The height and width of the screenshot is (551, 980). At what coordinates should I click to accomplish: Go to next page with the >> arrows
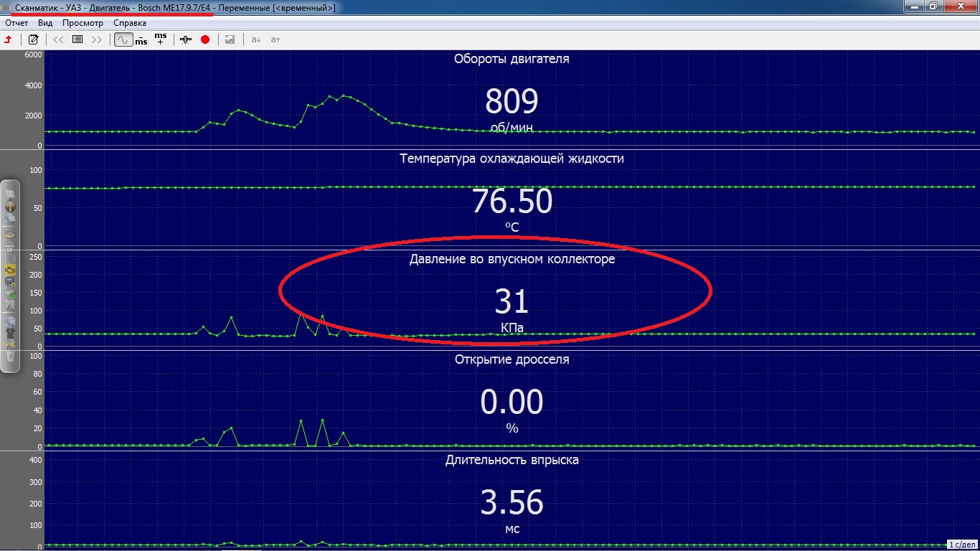tap(97, 39)
